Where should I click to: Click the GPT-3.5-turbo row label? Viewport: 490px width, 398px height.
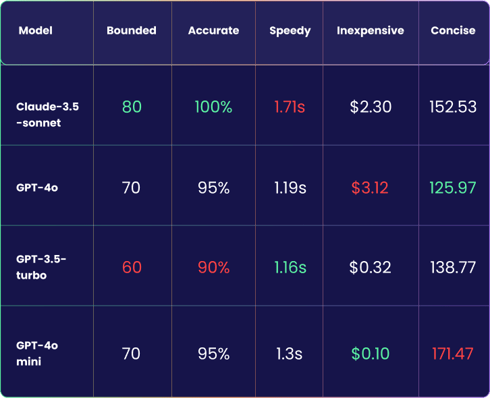tap(41, 267)
